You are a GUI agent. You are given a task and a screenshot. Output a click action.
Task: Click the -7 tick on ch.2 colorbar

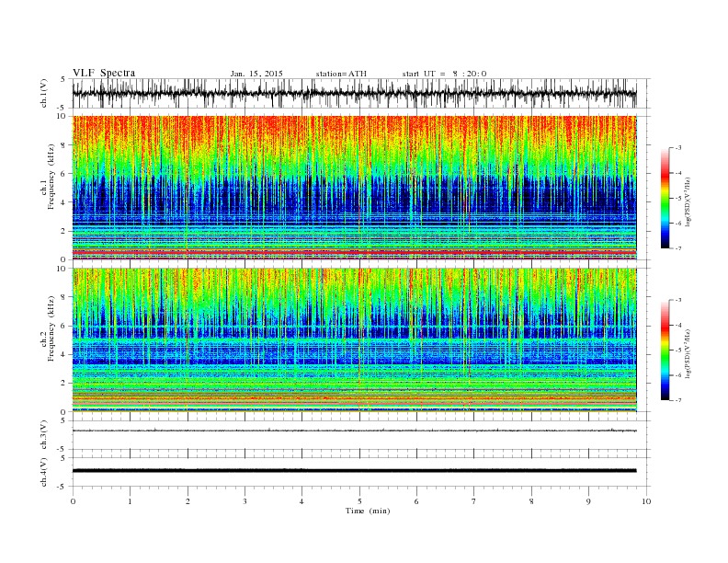(x=678, y=400)
